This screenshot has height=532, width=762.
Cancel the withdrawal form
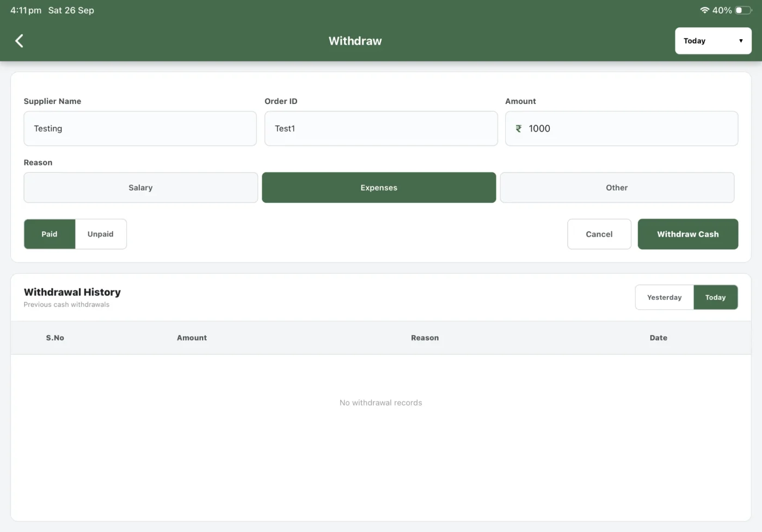tap(599, 234)
